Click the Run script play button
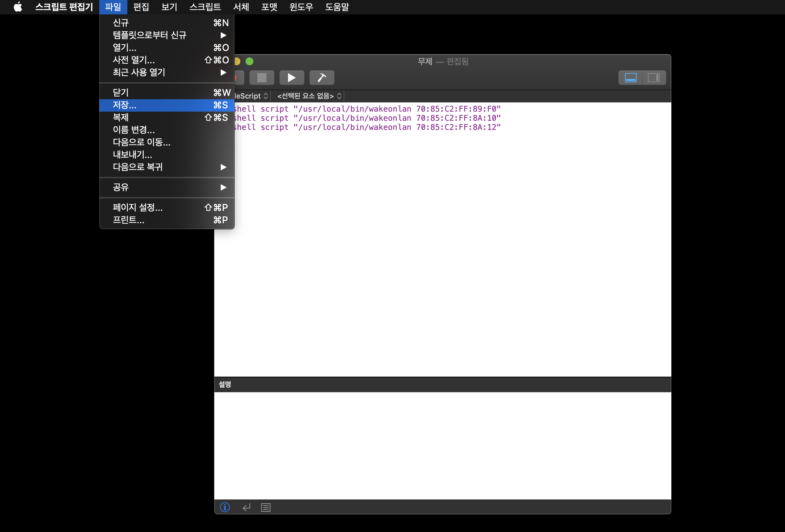This screenshot has width=785, height=532. (x=291, y=78)
